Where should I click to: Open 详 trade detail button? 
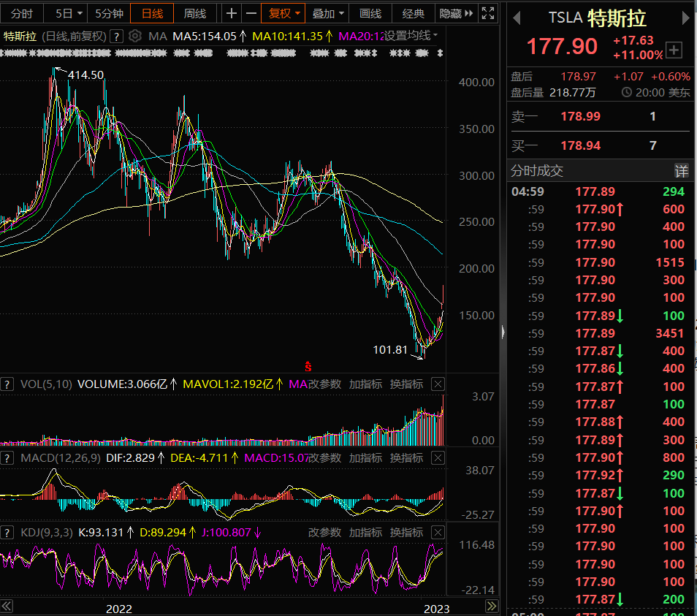(681, 171)
